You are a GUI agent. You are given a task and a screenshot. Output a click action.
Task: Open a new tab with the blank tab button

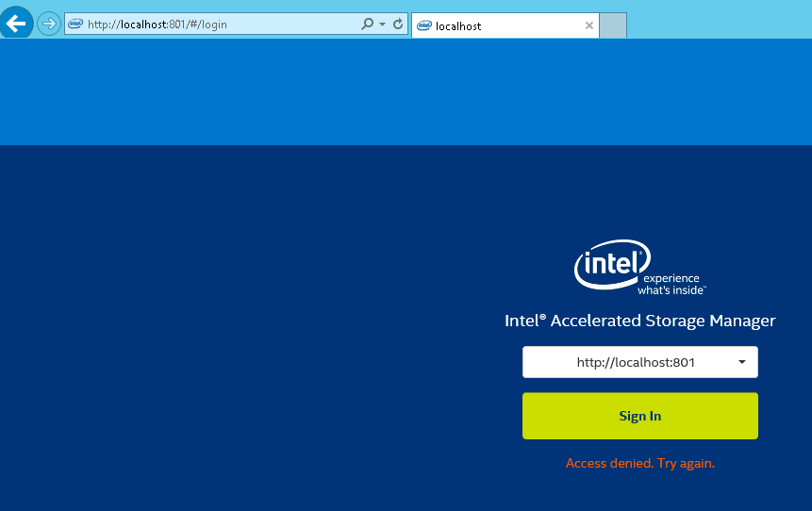click(x=613, y=25)
